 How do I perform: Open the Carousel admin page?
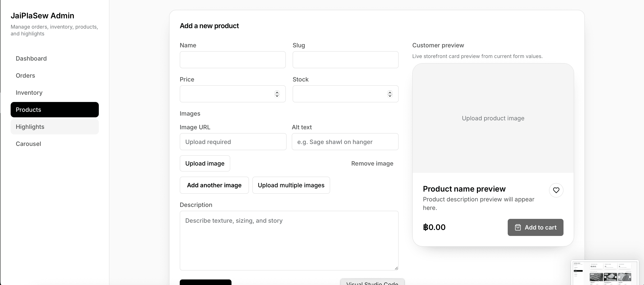click(x=55, y=144)
